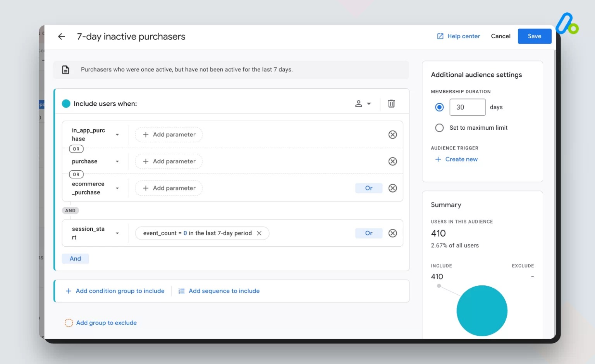Image resolution: width=595 pixels, height=364 pixels.
Task: Click the Additional audience settings heading
Action: pos(476,75)
